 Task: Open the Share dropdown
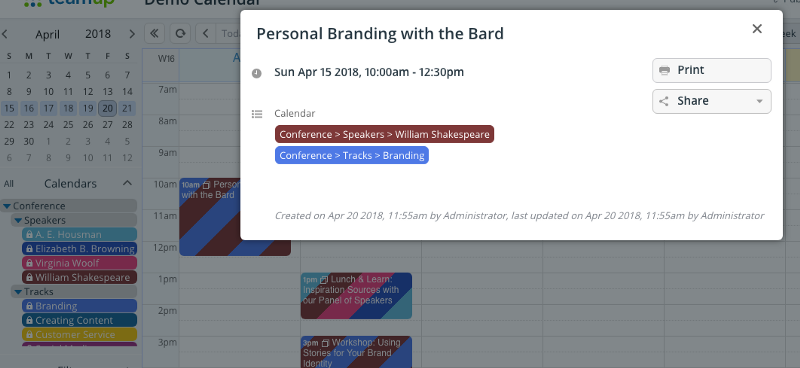(711, 101)
